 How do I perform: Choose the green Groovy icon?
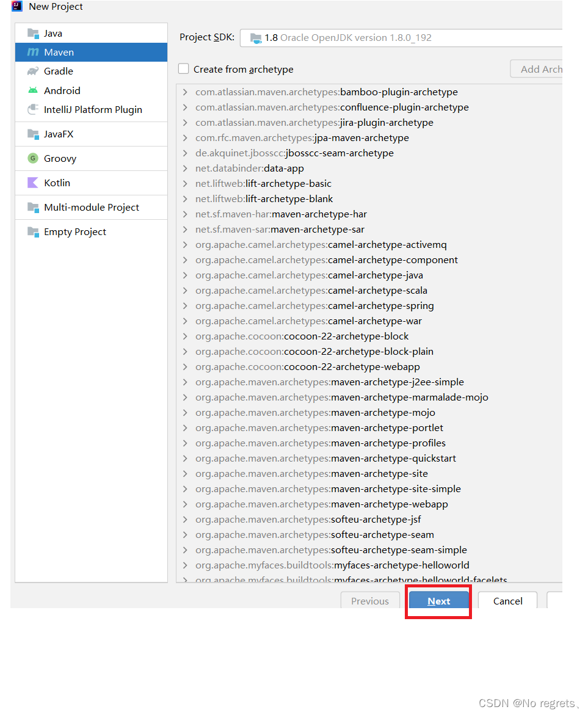(x=33, y=159)
